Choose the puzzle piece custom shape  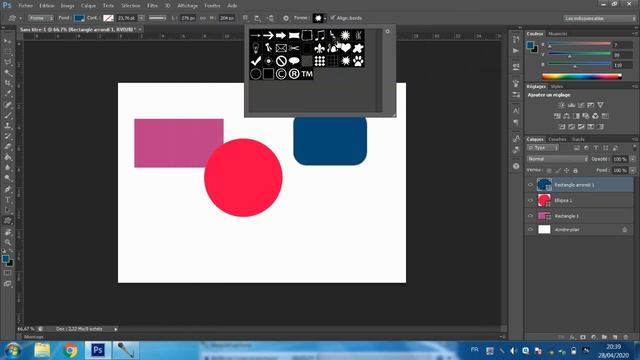(x=358, y=48)
